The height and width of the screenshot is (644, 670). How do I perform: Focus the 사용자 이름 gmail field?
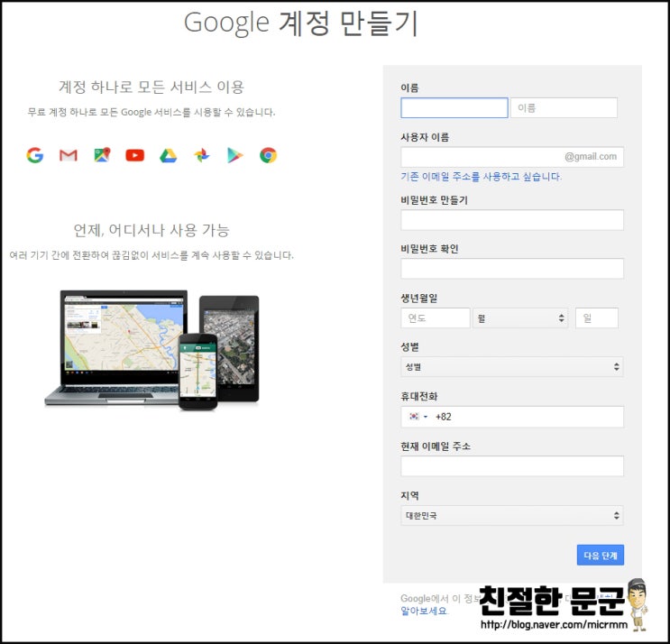click(512, 157)
